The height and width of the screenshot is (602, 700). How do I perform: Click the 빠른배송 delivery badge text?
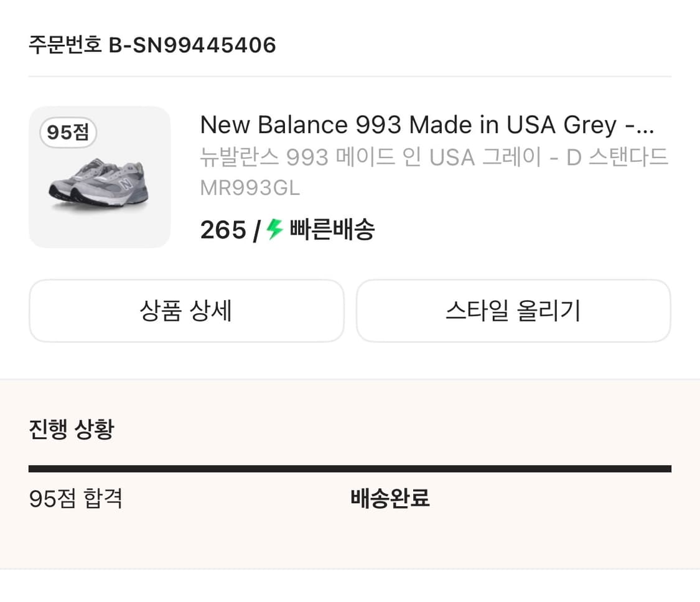pos(331,230)
